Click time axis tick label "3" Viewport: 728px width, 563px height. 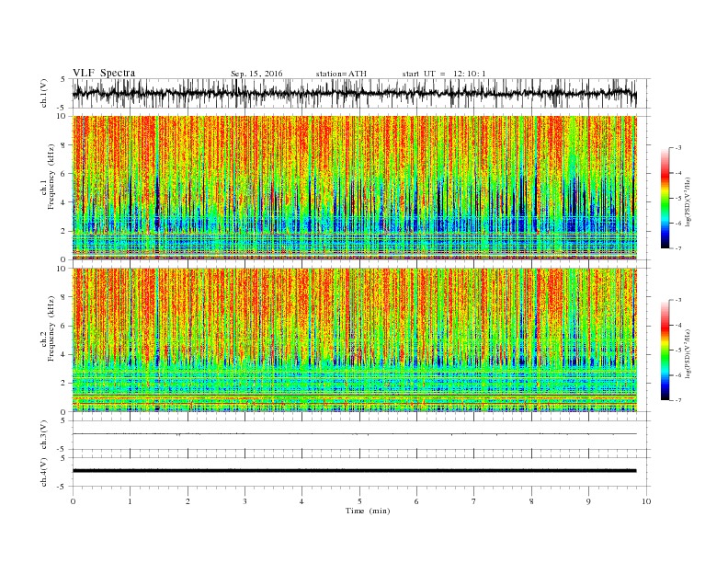[x=245, y=501]
